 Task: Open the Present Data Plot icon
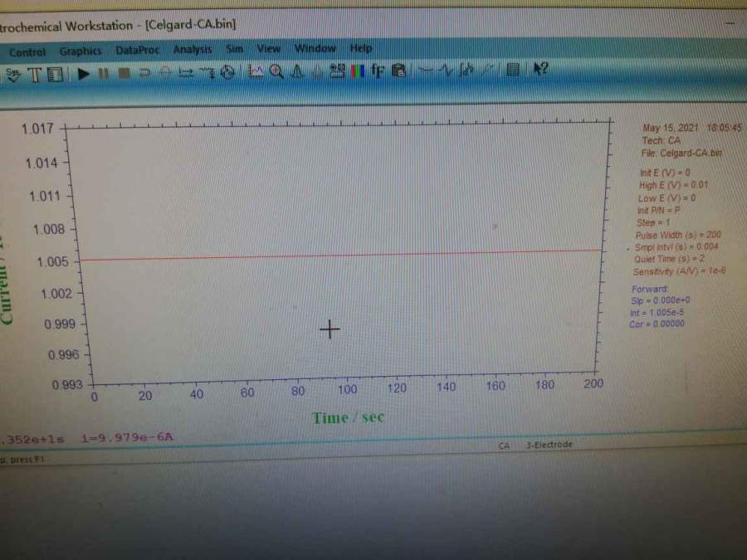(256, 73)
